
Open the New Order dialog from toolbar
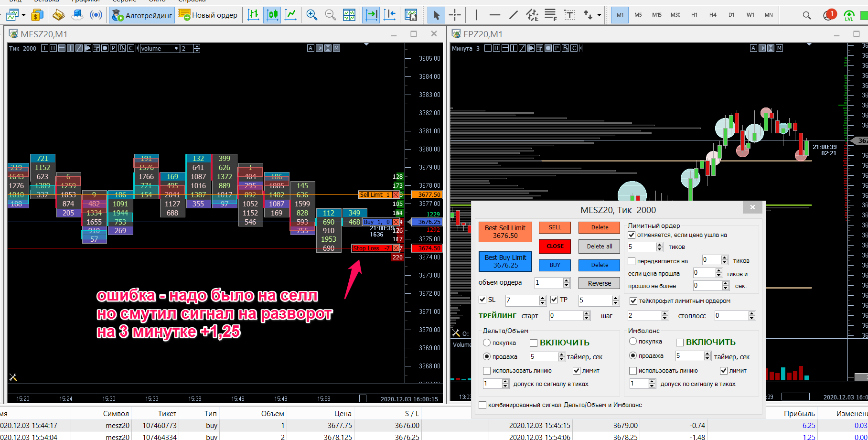coord(208,15)
